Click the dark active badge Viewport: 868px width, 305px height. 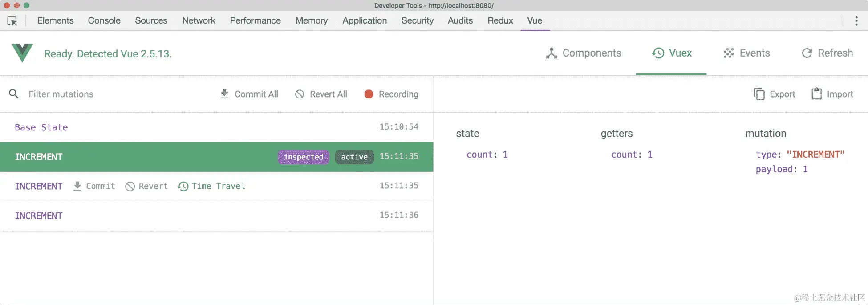click(x=354, y=157)
